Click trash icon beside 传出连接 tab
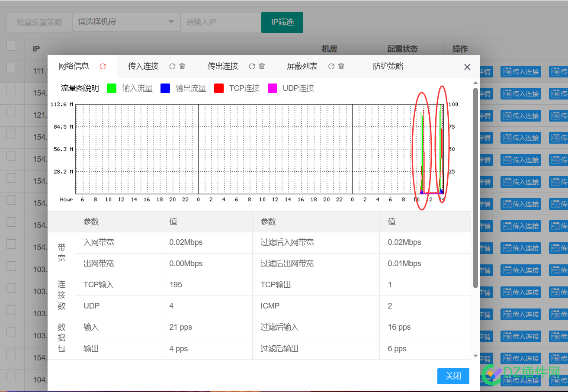The image size is (568, 392). [262, 66]
